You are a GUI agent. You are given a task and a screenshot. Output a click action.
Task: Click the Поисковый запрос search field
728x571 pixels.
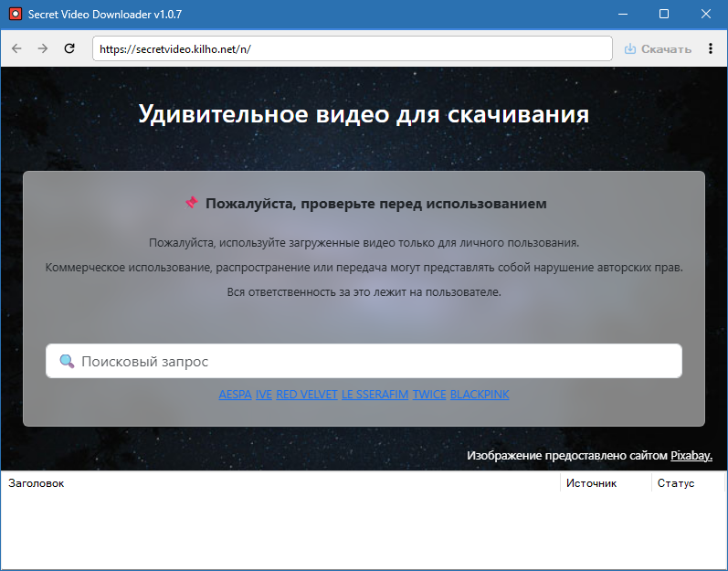click(364, 361)
